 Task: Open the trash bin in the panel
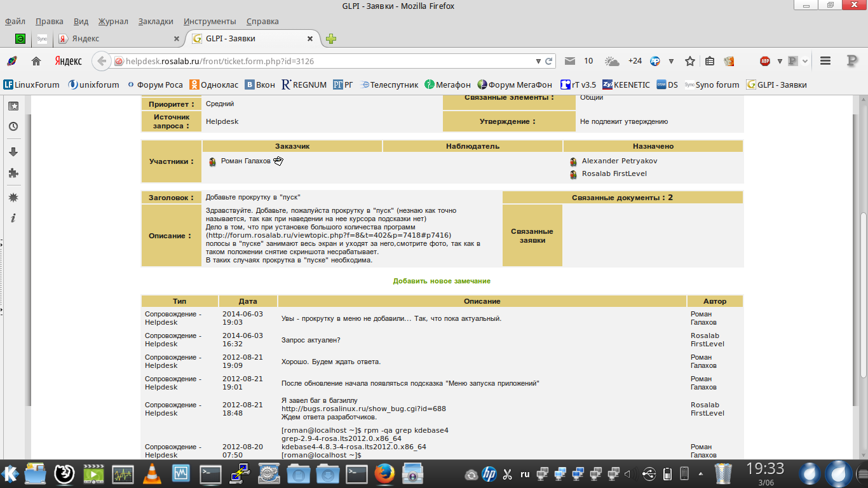723,473
